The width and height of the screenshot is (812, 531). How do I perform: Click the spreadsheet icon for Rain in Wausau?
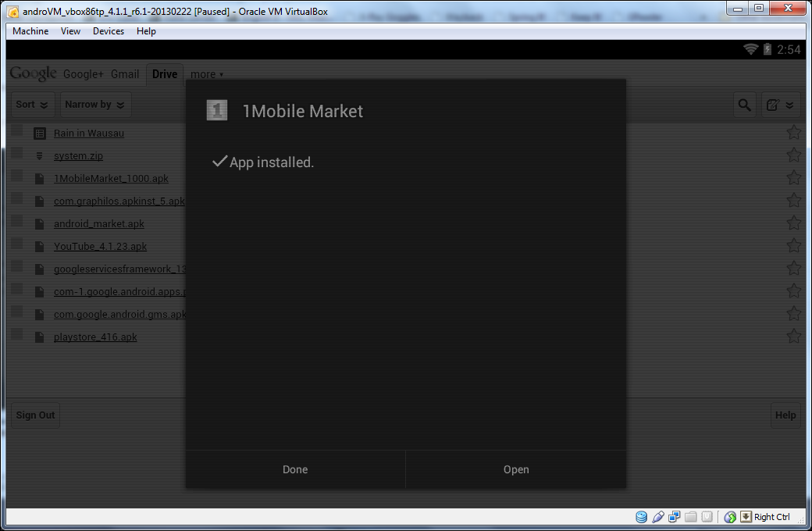pyautogui.click(x=39, y=134)
